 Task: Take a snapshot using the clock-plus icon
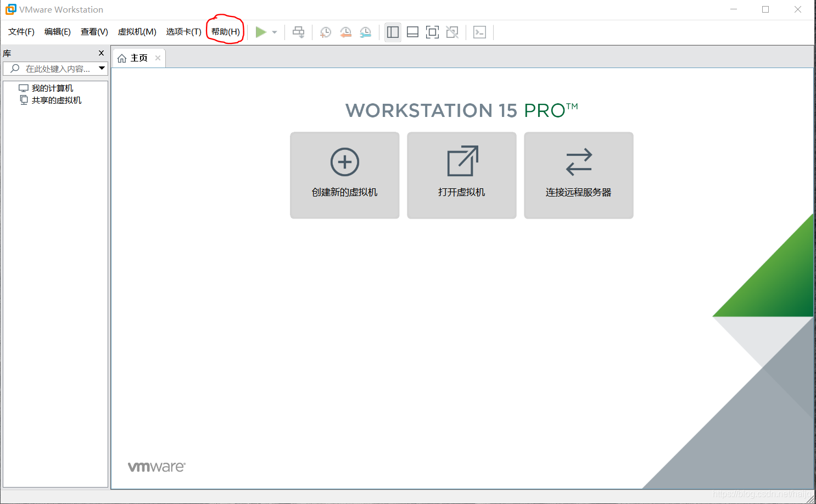326,32
